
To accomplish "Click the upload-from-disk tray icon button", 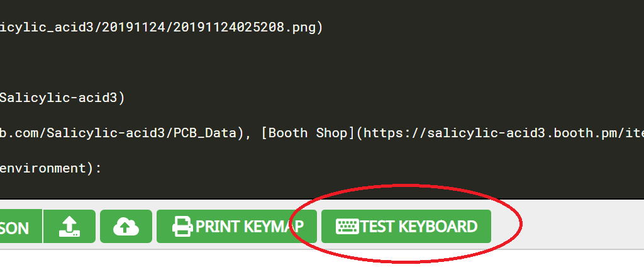I will point(69,227).
